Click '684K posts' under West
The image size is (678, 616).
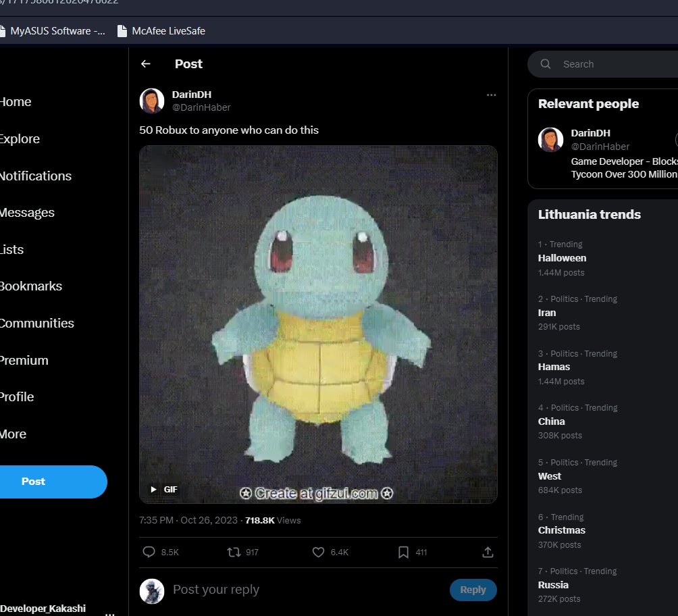click(560, 490)
